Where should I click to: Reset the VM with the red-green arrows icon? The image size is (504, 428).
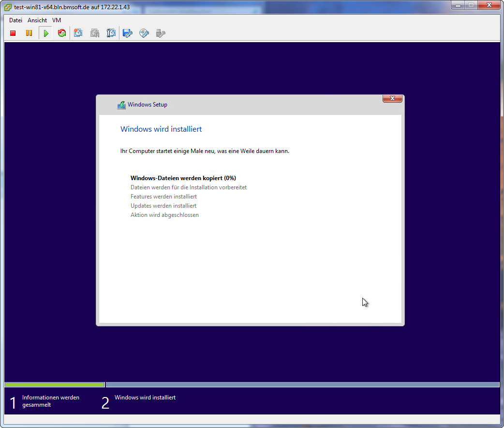62,33
